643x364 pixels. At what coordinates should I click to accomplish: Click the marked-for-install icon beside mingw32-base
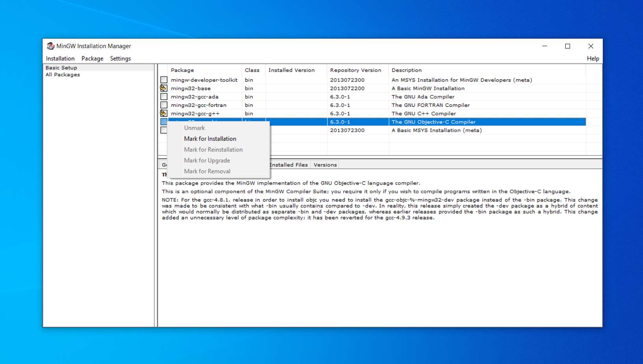pyautogui.click(x=164, y=88)
